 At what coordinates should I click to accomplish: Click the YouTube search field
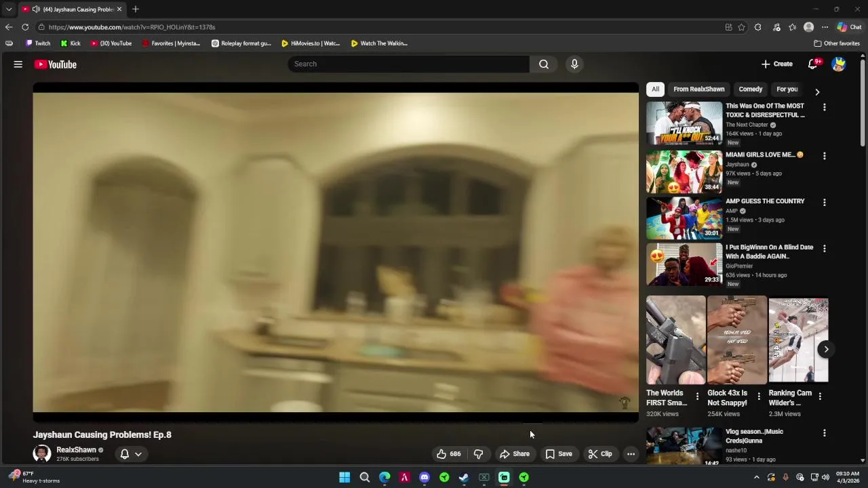[408, 64]
